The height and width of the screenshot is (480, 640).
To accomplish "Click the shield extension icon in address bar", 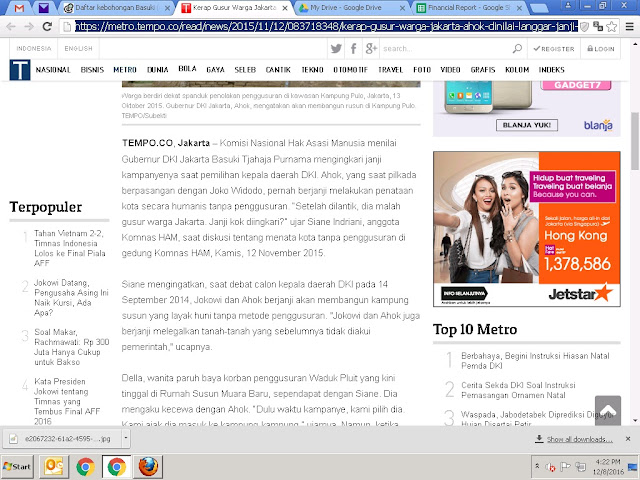I will tap(584, 27).
